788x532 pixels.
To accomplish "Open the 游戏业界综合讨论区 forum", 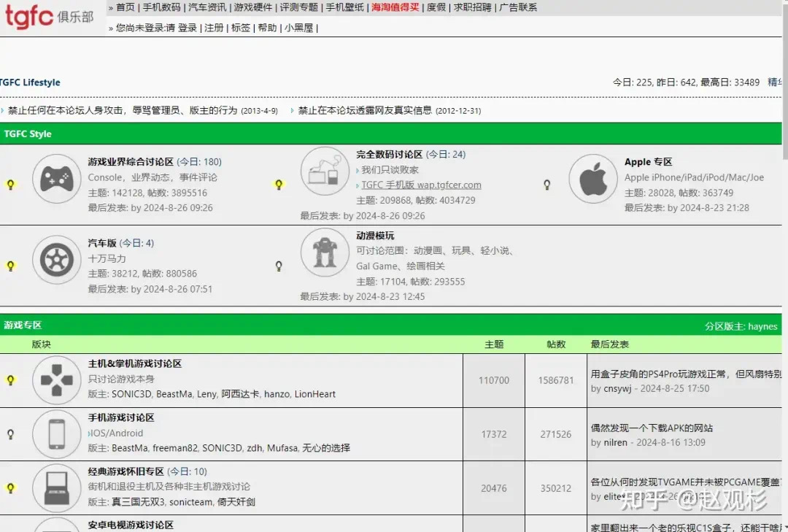I will (x=131, y=161).
